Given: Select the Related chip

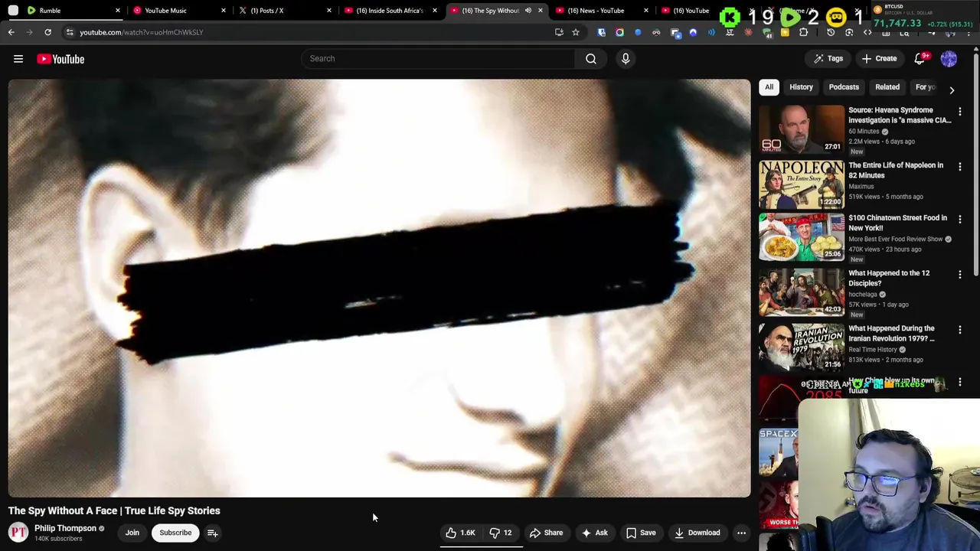Looking at the screenshot, I should [x=887, y=87].
